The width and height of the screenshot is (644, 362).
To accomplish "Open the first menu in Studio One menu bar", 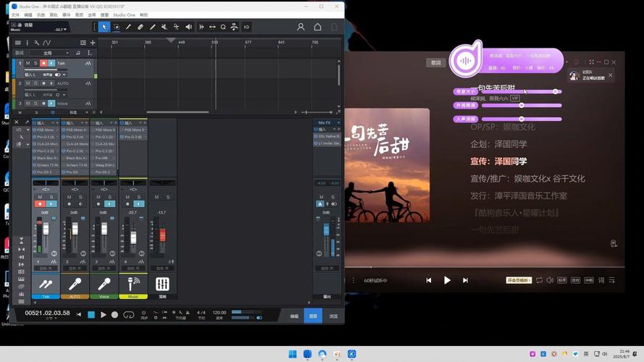I will pyautogui.click(x=16, y=14).
